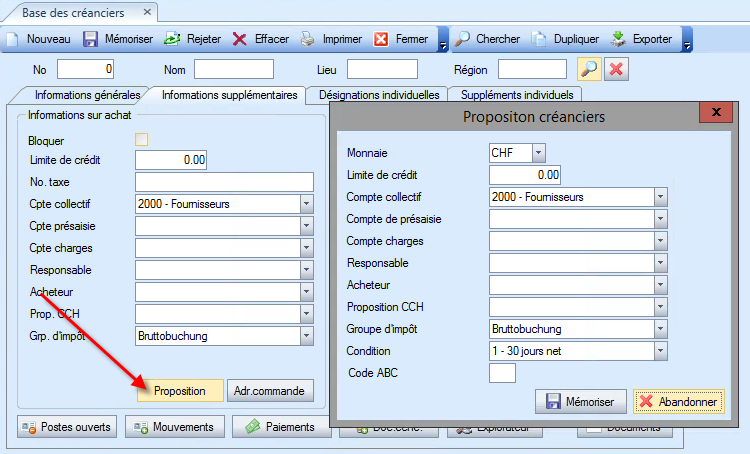Toggle the Bloquer checkbox
Viewport: 750px width, 454px height.
click(142, 139)
